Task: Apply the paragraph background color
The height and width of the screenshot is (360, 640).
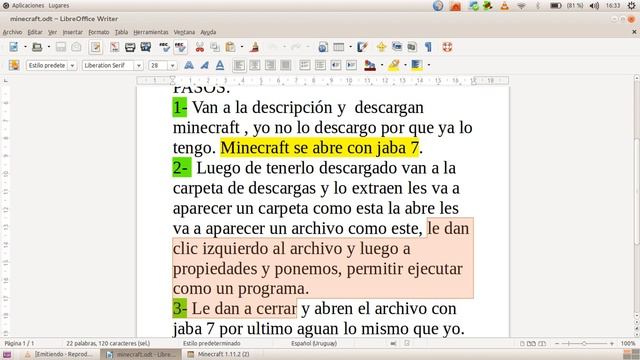Action: click(x=417, y=65)
